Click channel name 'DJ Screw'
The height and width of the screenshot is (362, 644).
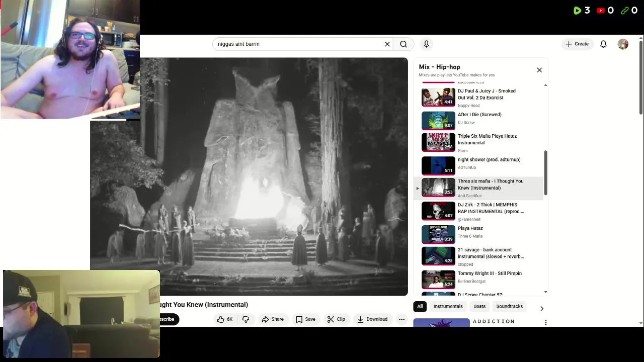pyautogui.click(x=466, y=123)
